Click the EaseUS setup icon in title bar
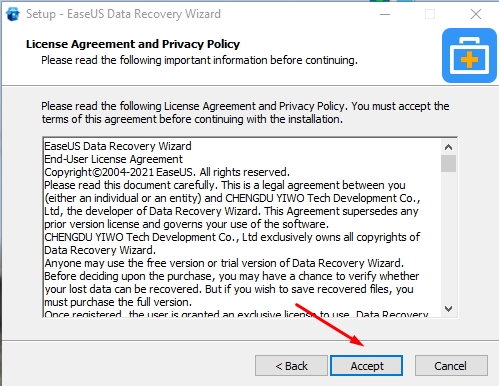Viewport: 499px width, 386px height. click(x=13, y=14)
